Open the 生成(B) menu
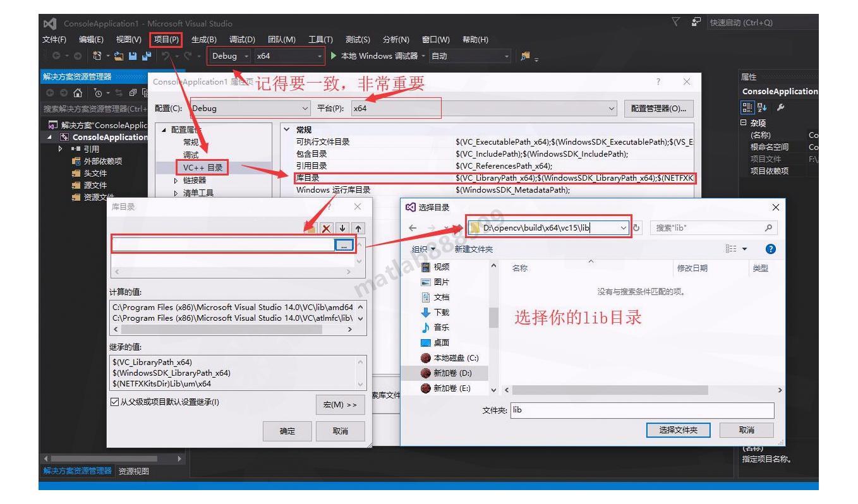Screen dimensions: 858x504 coord(204,40)
